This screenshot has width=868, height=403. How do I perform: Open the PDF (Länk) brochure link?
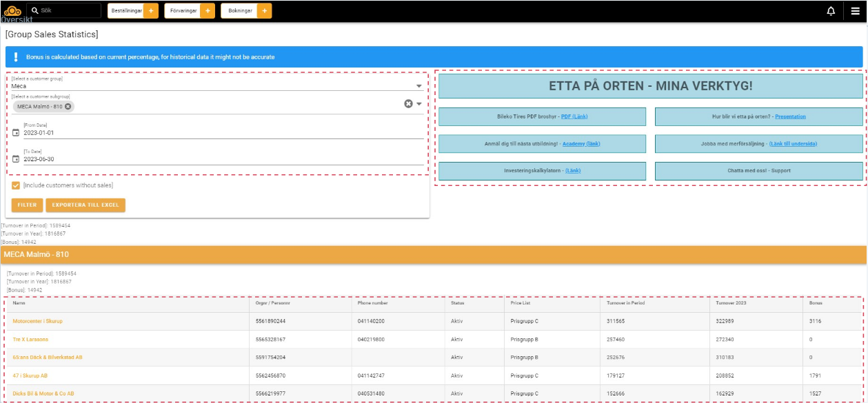[x=574, y=116]
